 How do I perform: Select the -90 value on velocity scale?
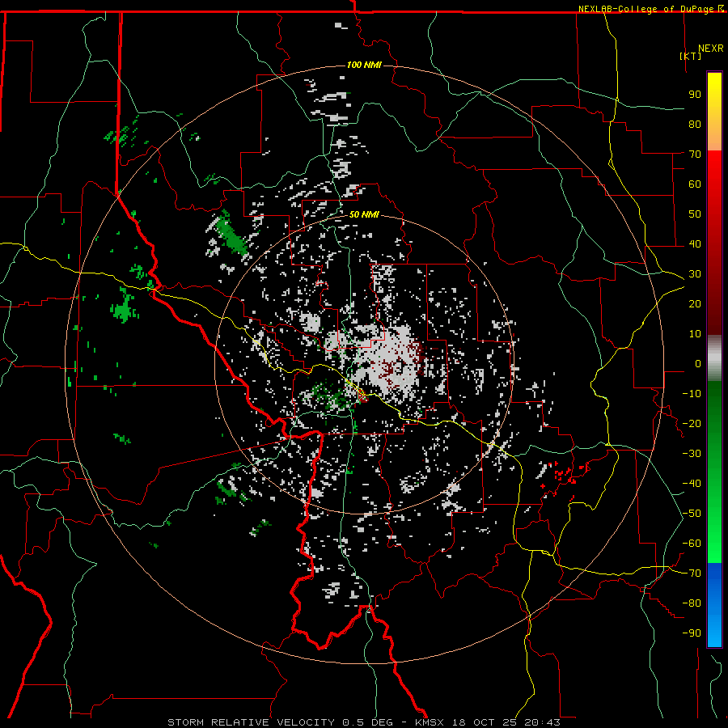pyautogui.click(x=692, y=633)
